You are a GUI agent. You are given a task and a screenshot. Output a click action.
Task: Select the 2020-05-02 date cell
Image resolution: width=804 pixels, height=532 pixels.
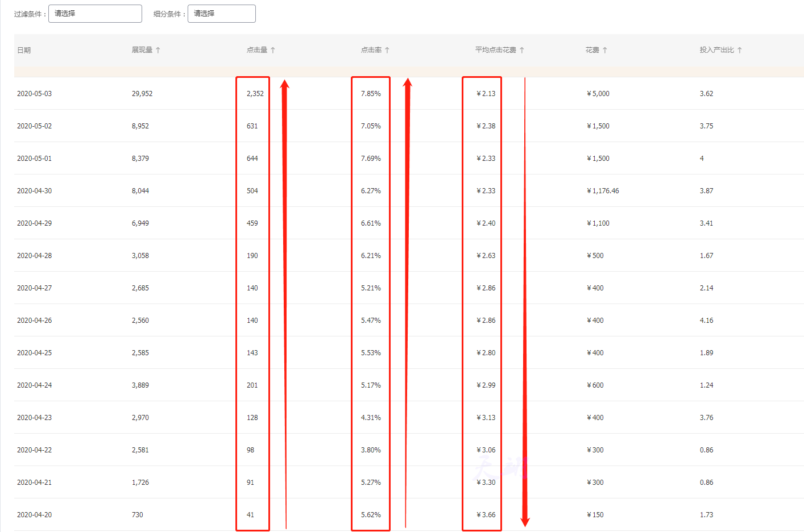34,126
